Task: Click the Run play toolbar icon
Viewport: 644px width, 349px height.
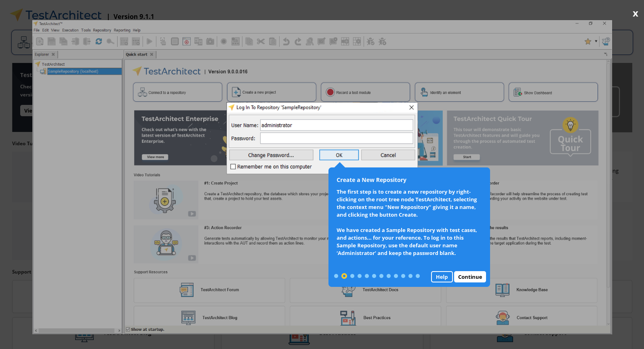Action: click(x=149, y=41)
